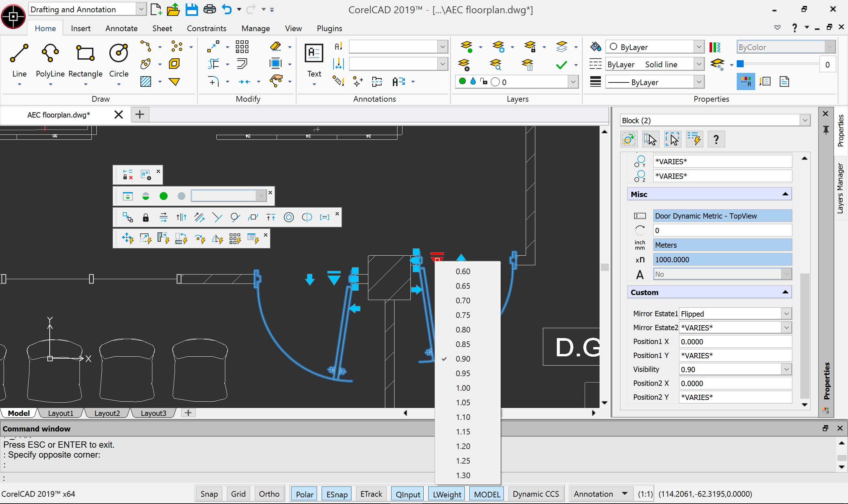The width and height of the screenshot is (848, 504).
Task: Click the Hatch pattern icon
Action: pyautogui.click(x=146, y=81)
